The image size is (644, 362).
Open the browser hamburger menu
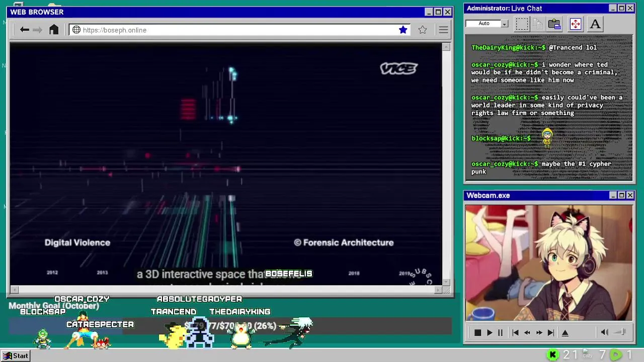pyautogui.click(x=443, y=30)
